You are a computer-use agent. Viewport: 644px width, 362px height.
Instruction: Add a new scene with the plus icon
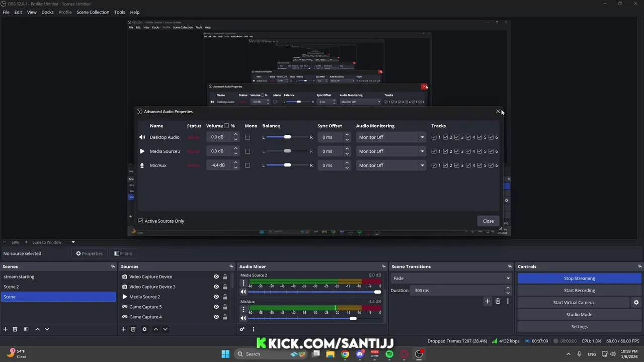6,329
